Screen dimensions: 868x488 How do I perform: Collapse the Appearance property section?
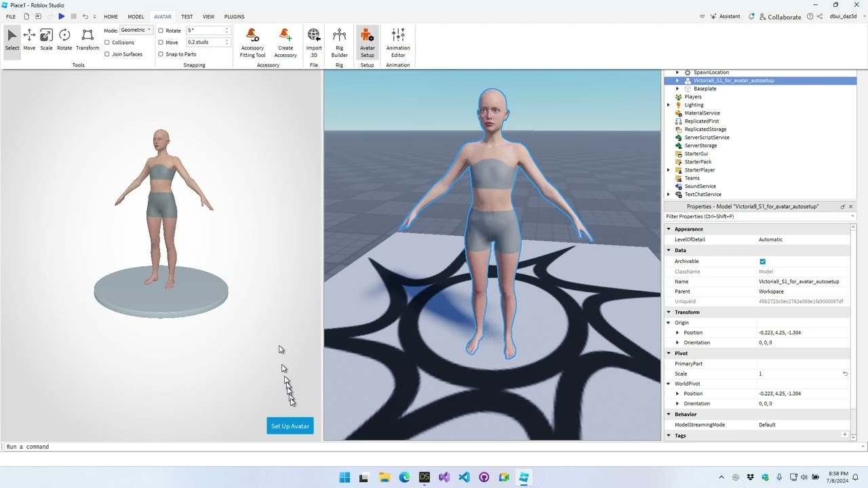pyautogui.click(x=669, y=229)
